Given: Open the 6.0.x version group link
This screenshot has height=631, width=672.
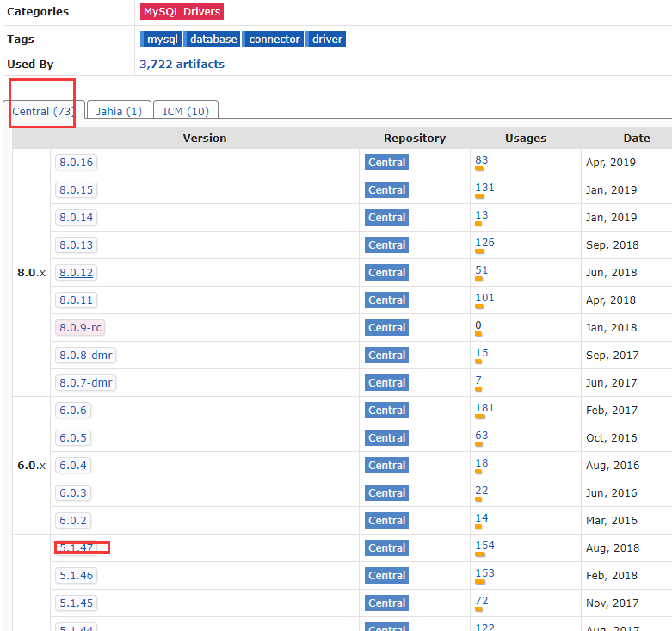Looking at the screenshot, I should (31, 465).
